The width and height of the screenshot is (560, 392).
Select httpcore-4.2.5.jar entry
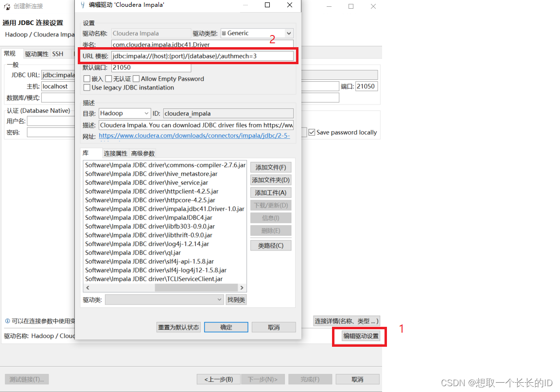[150, 200]
